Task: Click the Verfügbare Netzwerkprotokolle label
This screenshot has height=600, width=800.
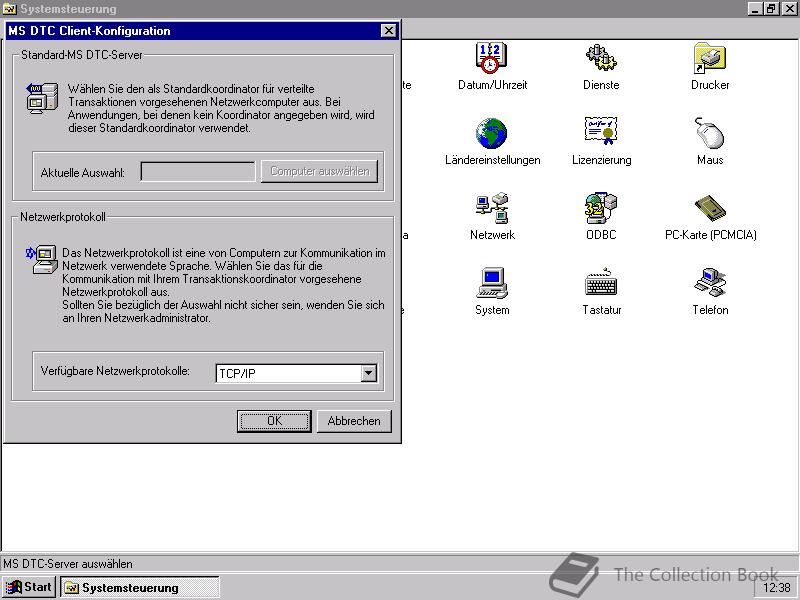Action: tap(115, 371)
